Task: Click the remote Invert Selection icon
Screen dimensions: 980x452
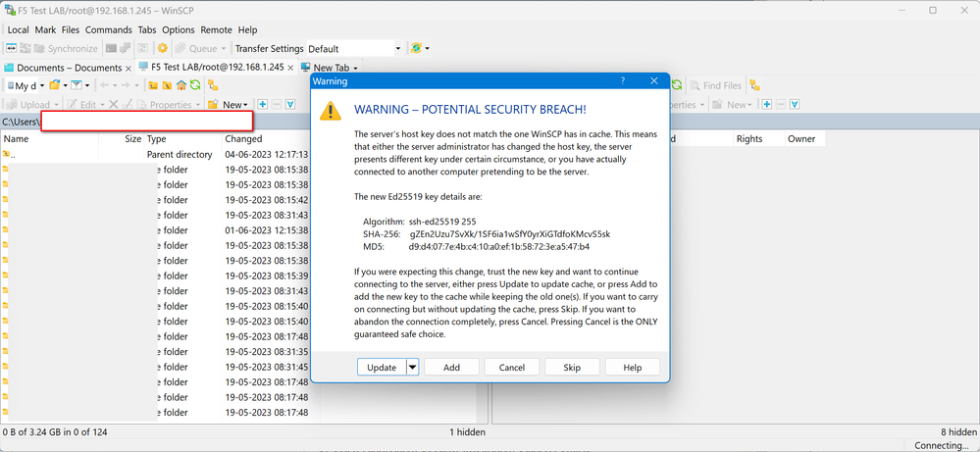Action: [x=794, y=104]
